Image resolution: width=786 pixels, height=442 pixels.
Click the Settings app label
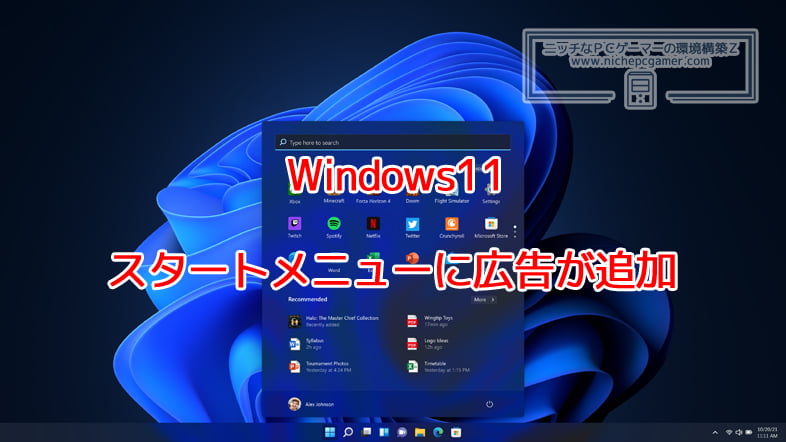491,201
